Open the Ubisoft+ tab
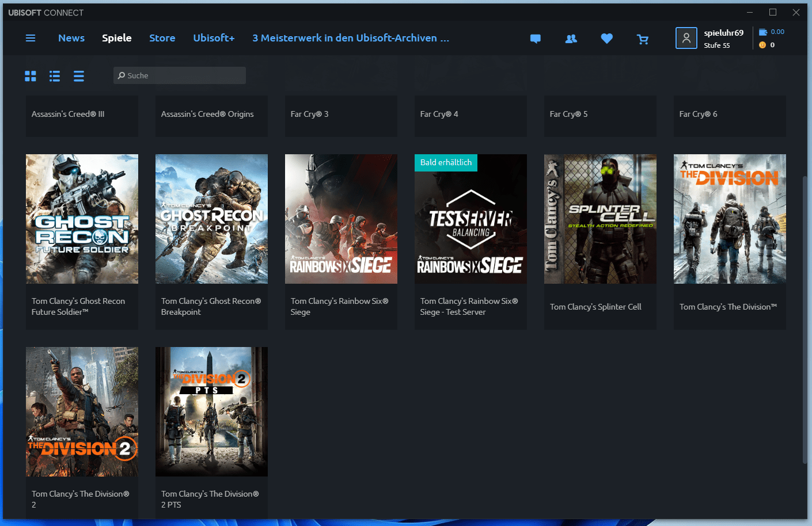The width and height of the screenshot is (812, 526). tap(214, 38)
